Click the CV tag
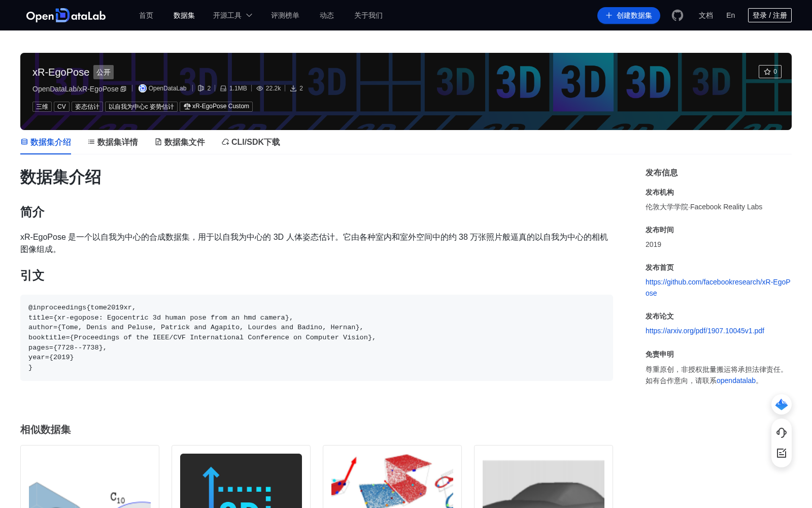The image size is (812, 508). click(61, 107)
